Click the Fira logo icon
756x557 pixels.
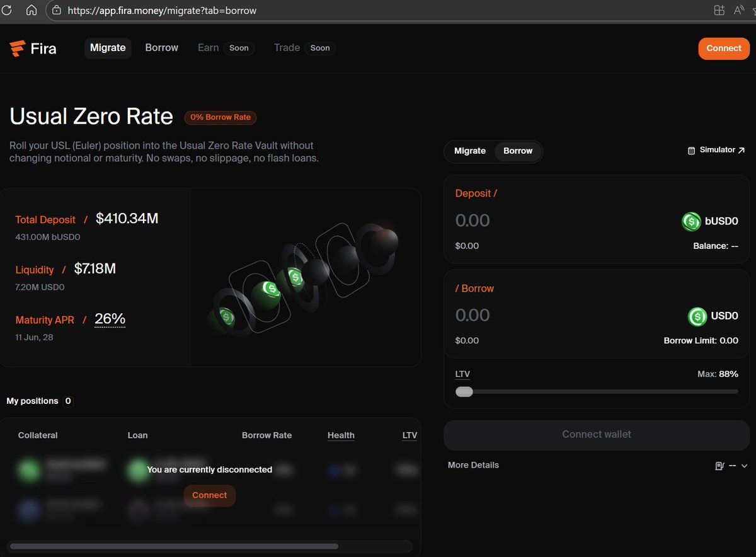18,49
